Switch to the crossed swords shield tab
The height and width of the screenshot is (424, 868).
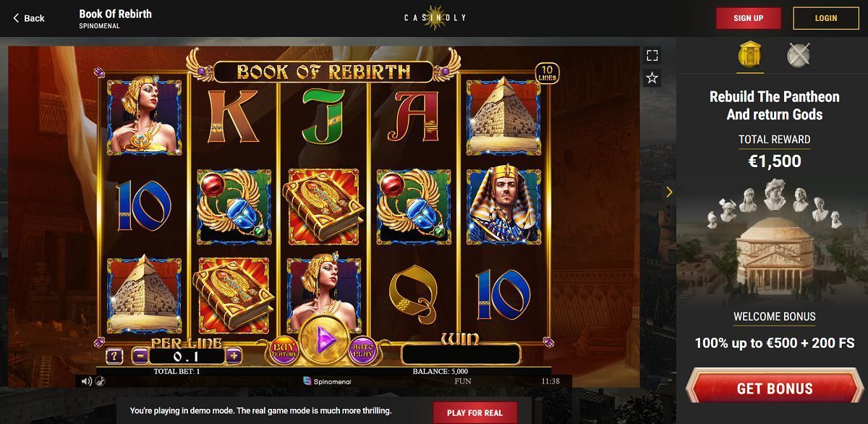[799, 55]
